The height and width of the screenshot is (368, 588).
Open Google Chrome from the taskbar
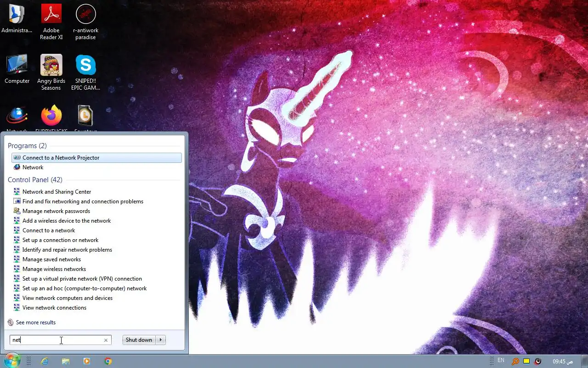[x=108, y=361]
